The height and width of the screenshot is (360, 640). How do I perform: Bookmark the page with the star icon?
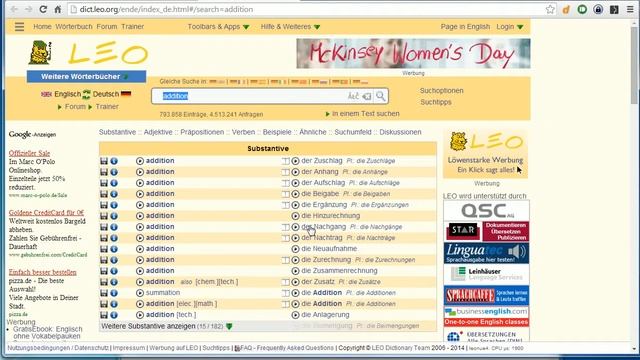point(550,9)
